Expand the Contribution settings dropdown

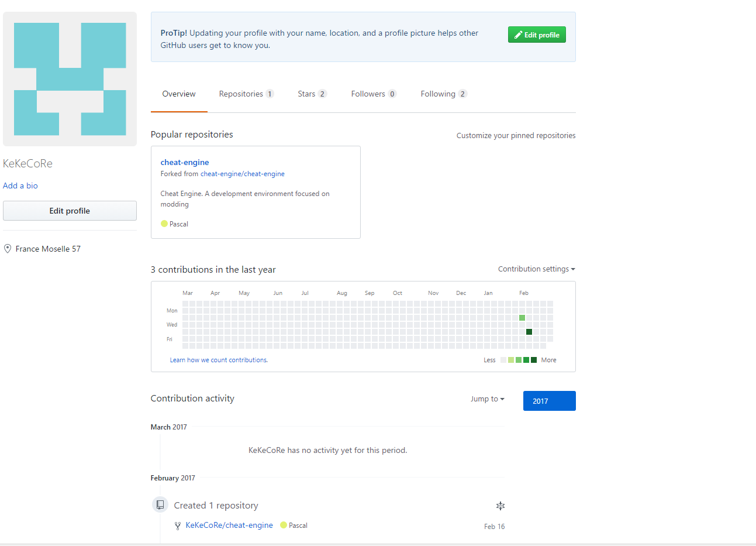pyautogui.click(x=537, y=269)
